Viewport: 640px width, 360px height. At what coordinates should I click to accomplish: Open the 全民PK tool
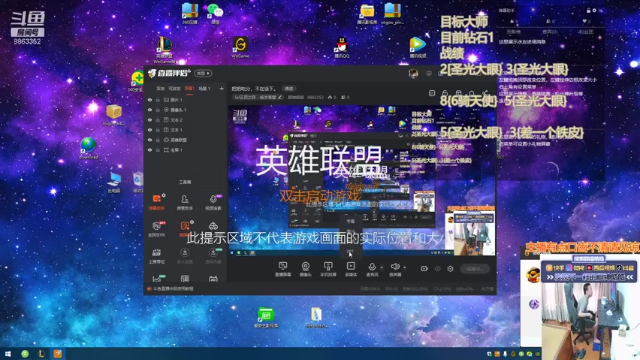(x=157, y=229)
